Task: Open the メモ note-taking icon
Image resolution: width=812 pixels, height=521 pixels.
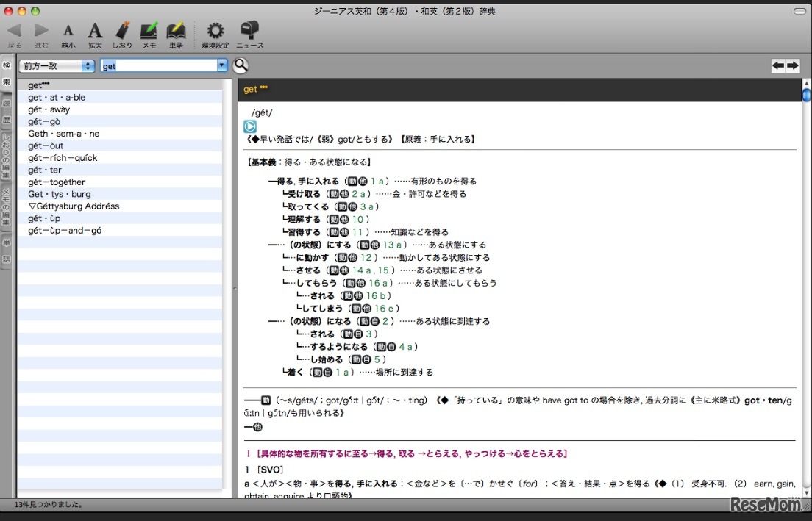Action: [149, 31]
